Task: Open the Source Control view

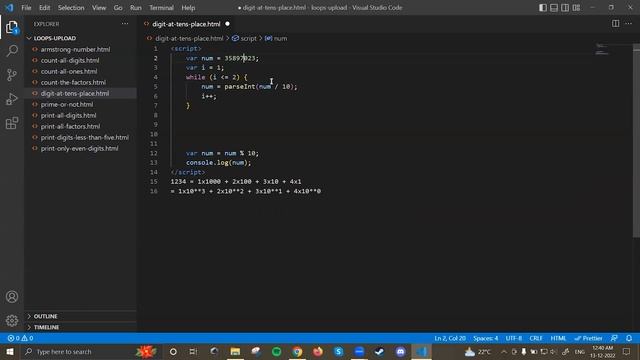Action: (12, 75)
